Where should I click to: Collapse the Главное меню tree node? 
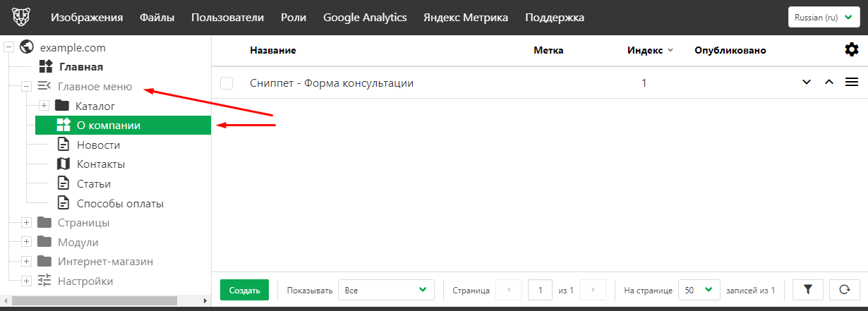[x=26, y=87]
